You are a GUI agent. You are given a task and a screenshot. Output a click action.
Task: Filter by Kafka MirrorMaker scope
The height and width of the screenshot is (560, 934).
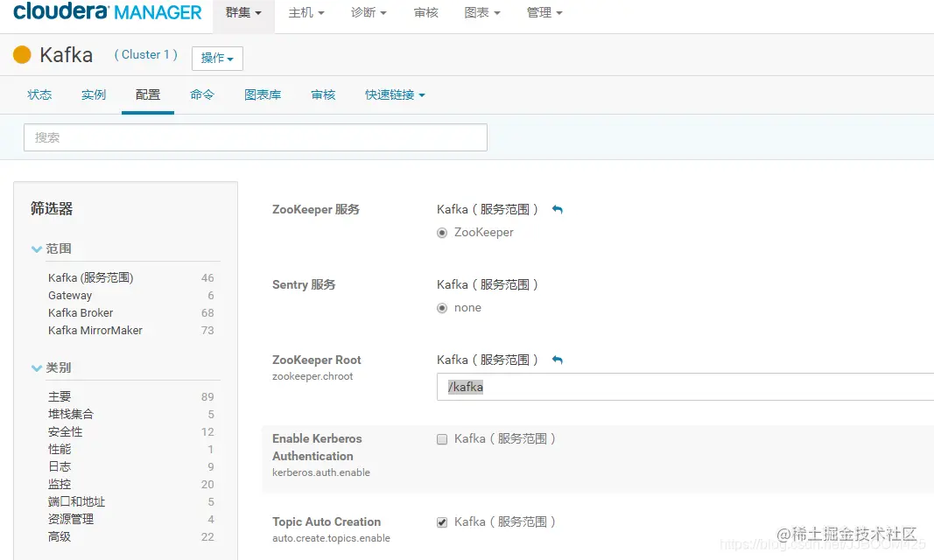click(95, 330)
